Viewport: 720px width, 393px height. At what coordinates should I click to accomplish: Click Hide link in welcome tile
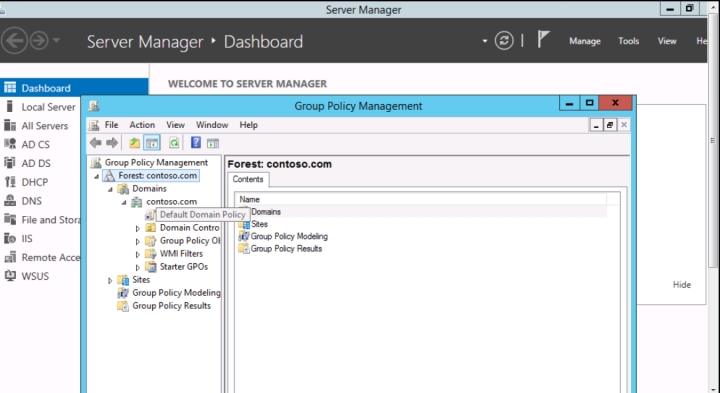coord(681,285)
